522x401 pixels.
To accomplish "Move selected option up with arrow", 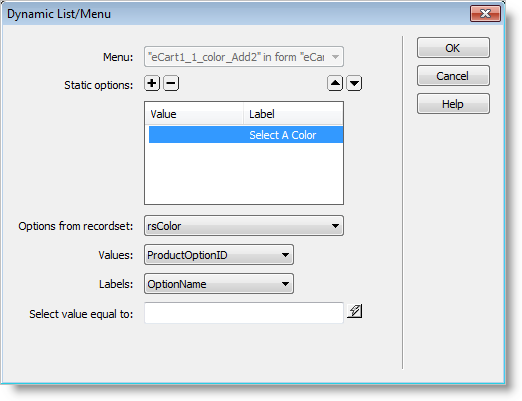I will [335, 83].
